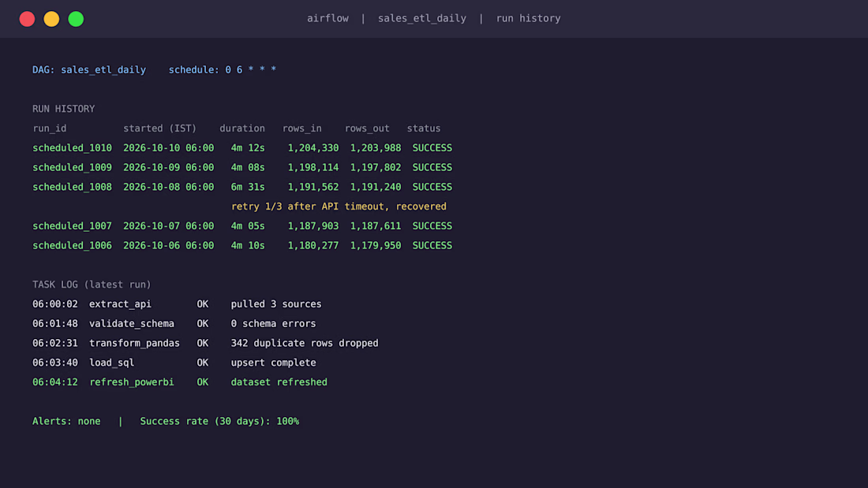The height and width of the screenshot is (488, 868).
Task: Select the scheduled_1006 run id
Action: pyautogui.click(x=72, y=245)
